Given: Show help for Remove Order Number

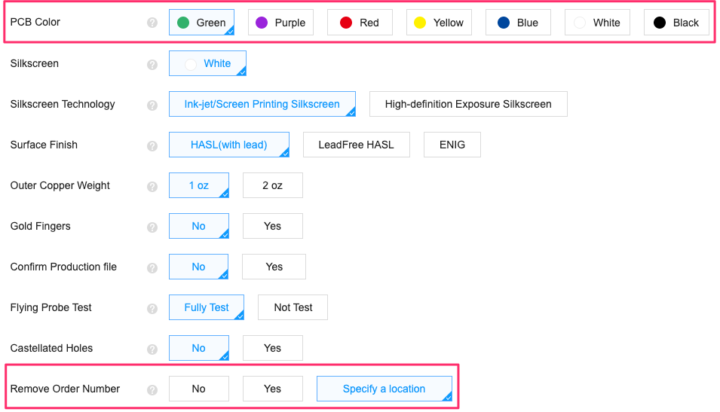Looking at the screenshot, I should (153, 389).
